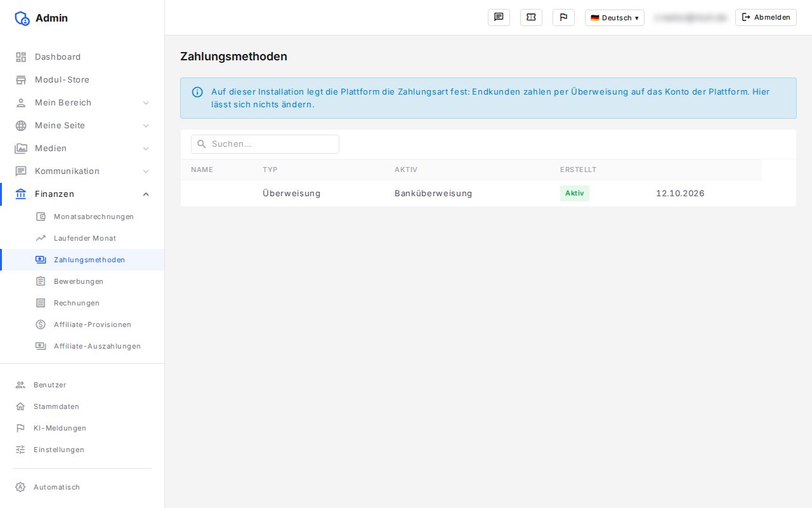
Task: Expand the Medien section
Action: pos(82,149)
